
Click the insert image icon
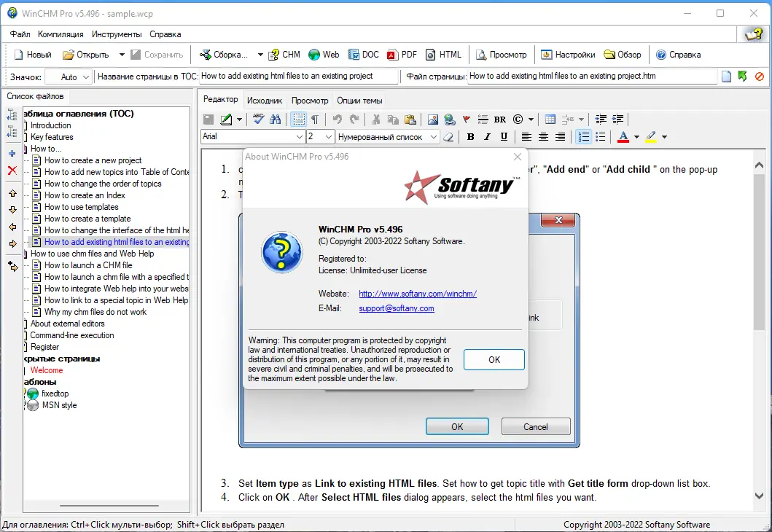(x=433, y=119)
